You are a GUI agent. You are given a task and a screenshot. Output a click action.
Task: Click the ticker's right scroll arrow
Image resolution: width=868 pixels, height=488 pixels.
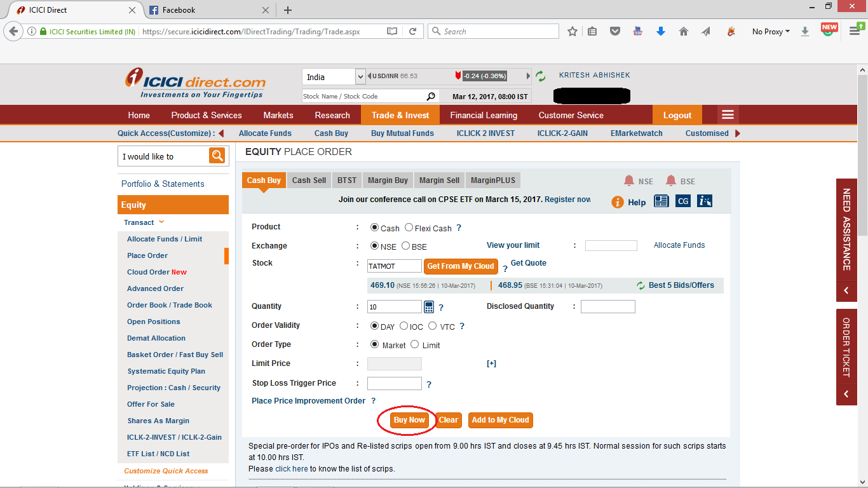528,76
